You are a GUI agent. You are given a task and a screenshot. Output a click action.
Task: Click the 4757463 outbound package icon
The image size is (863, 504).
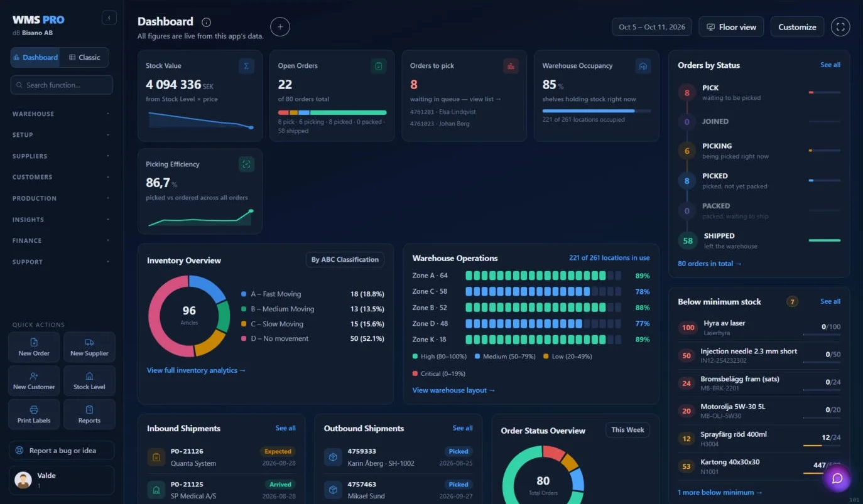[333, 490]
